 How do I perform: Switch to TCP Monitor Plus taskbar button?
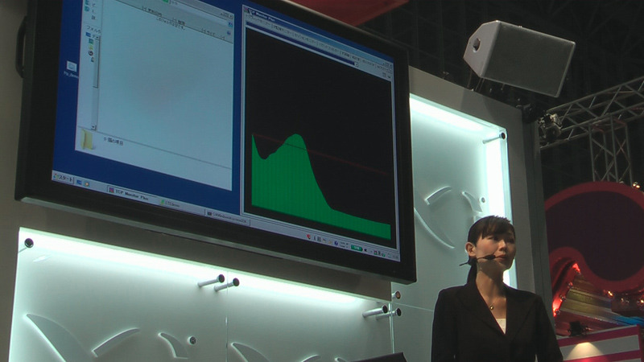(132, 195)
